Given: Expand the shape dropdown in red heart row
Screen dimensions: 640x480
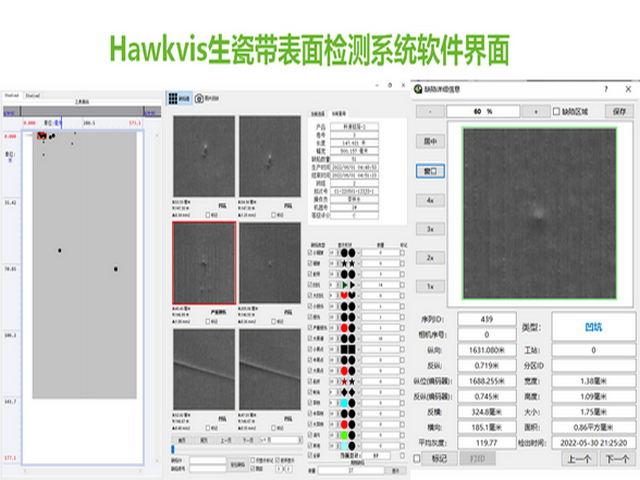Looking at the screenshot, I should [x=358, y=296].
